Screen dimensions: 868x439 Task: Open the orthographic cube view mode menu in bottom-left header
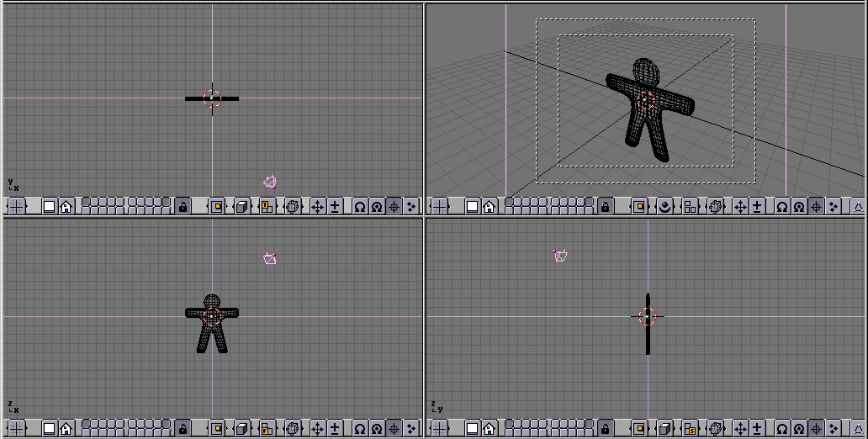(241, 430)
